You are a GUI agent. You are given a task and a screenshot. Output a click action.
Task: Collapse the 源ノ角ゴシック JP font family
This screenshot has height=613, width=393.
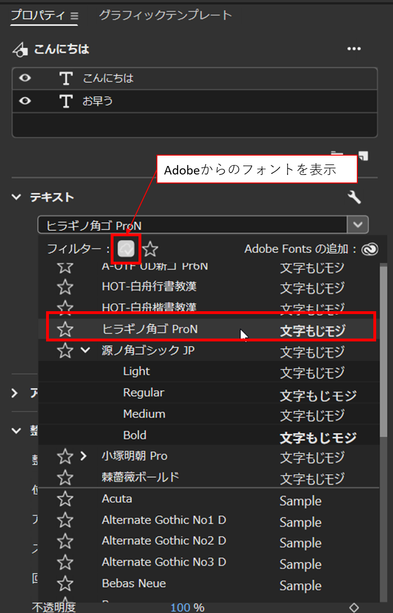[85, 350]
